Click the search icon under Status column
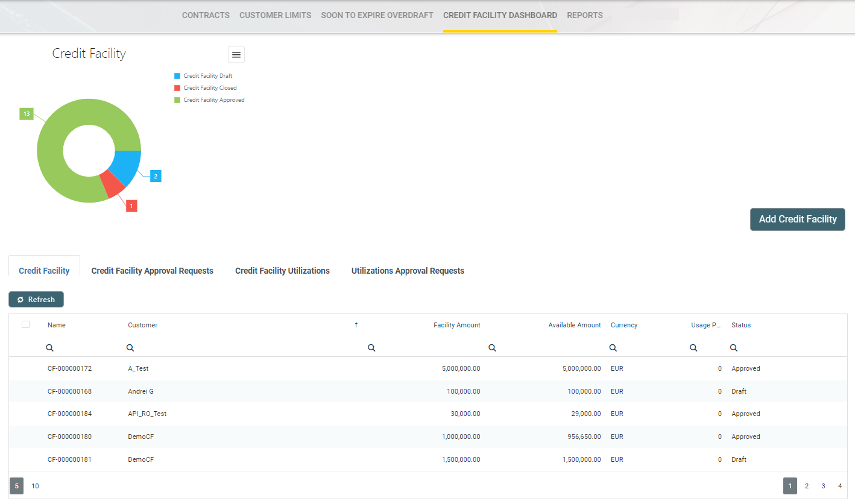This screenshot has height=504, width=855. click(734, 348)
